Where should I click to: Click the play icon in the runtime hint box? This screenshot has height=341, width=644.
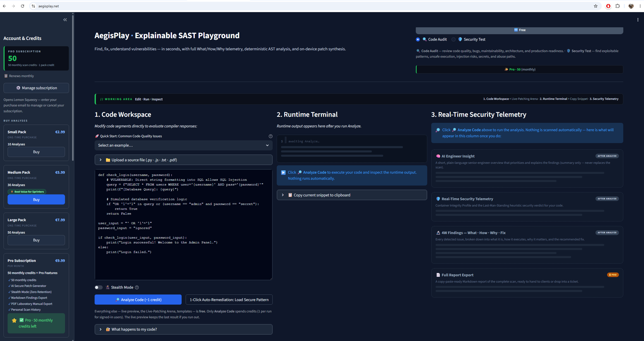point(283,172)
